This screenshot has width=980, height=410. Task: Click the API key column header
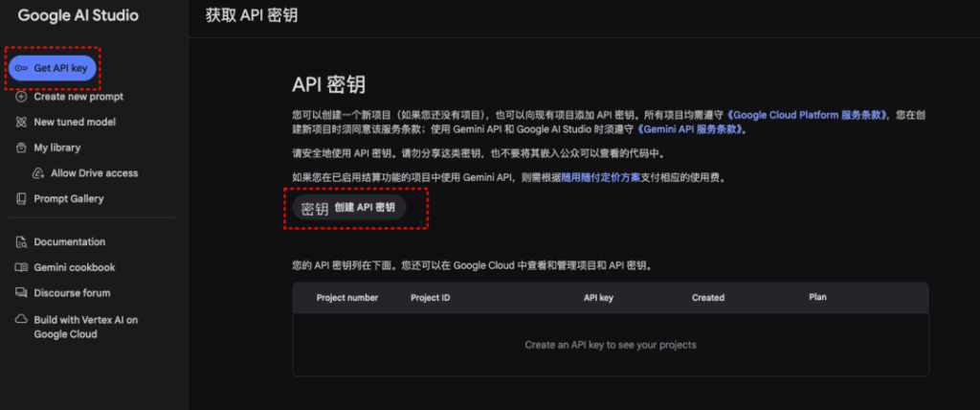598,298
